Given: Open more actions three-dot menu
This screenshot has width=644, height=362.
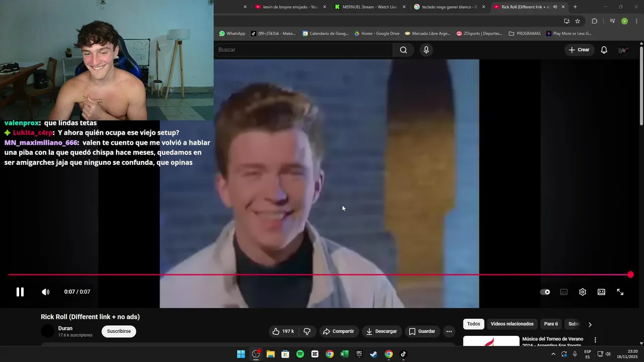Looking at the screenshot, I should pos(449,331).
